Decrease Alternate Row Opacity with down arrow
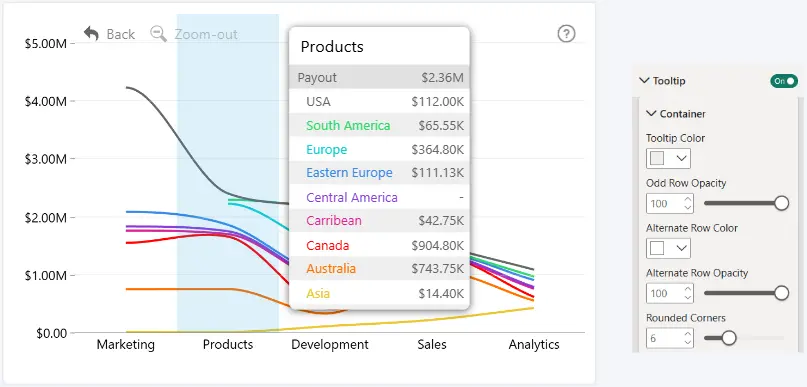Image resolution: width=807 pixels, height=387 pixels. click(x=688, y=297)
